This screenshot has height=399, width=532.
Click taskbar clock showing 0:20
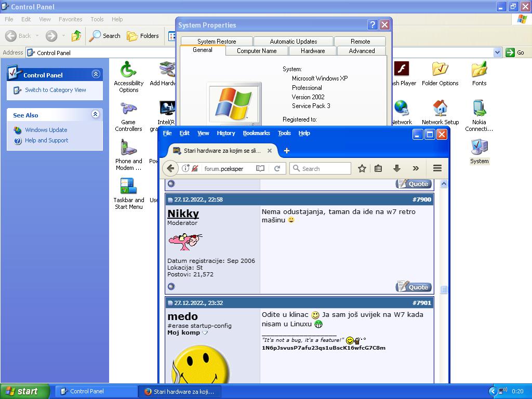[518, 391]
